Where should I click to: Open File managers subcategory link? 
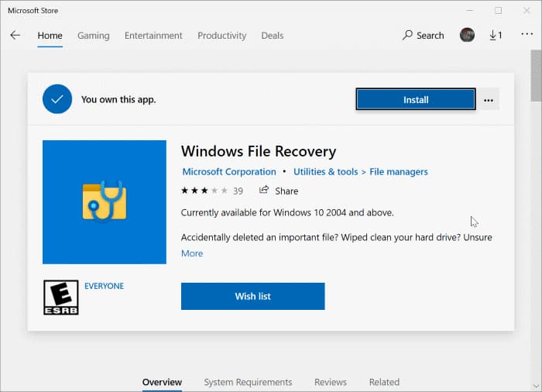point(399,172)
